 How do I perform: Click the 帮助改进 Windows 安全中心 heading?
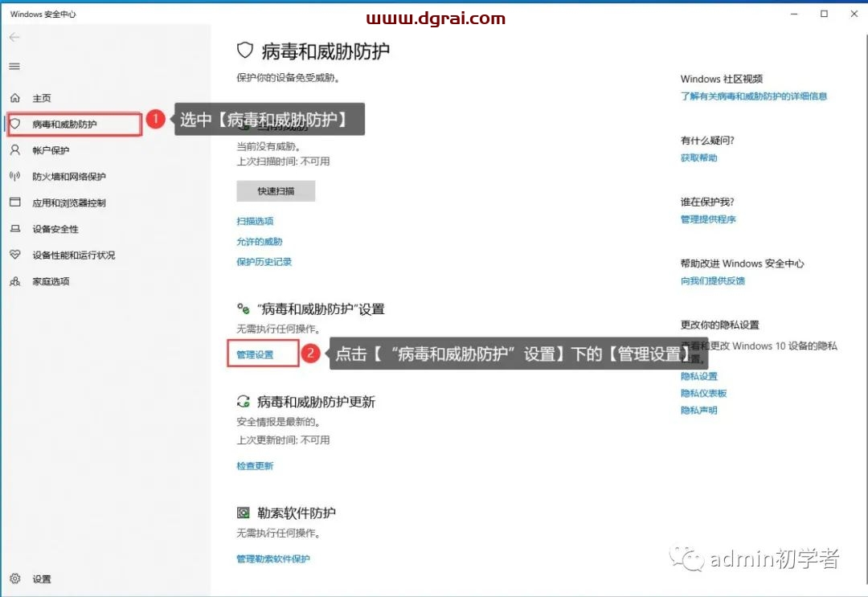[742, 264]
